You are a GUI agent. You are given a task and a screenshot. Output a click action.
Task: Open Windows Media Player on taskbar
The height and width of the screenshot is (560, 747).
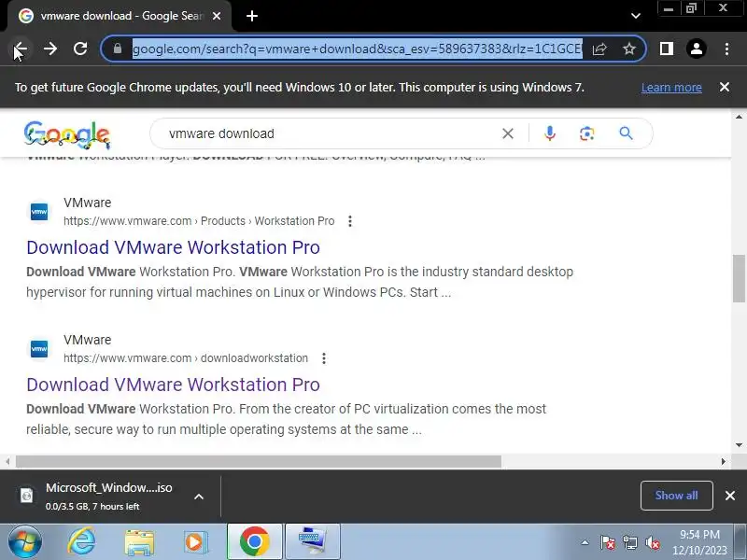click(x=195, y=542)
